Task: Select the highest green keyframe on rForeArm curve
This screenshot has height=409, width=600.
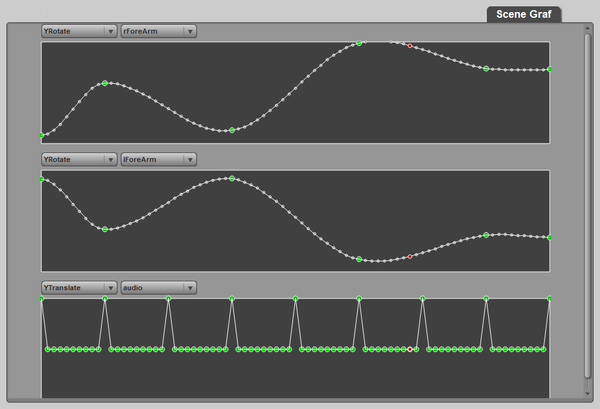Action: tap(359, 43)
